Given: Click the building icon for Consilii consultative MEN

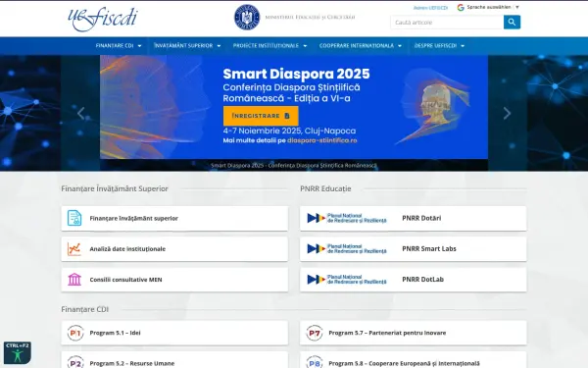Looking at the screenshot, I should (x=74, y=280).
